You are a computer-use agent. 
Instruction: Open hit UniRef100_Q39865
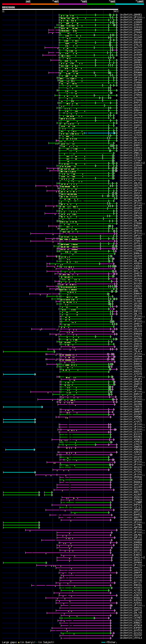pos(131,22)
